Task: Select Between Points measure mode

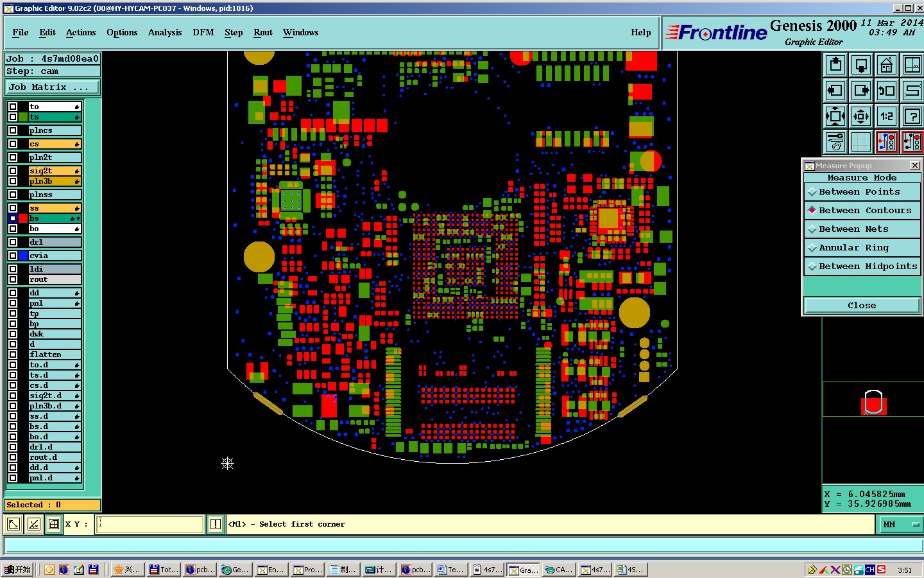Action: [x=862, y=192]
